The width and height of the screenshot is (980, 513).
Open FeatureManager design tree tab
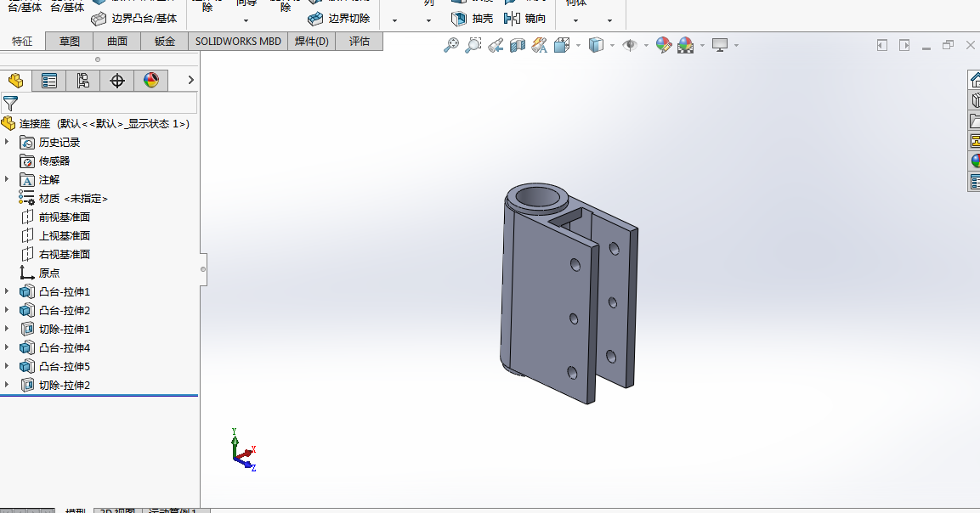click(15, 81)
